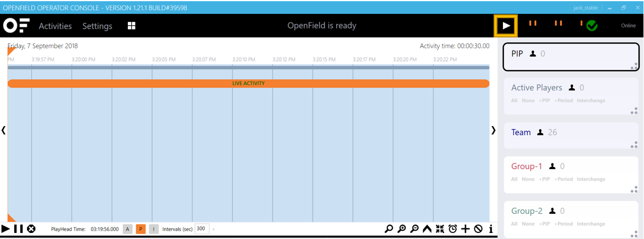644x239 pixels.
Task: Click the green checkmark status icon
Action: [x=592, y=26]
